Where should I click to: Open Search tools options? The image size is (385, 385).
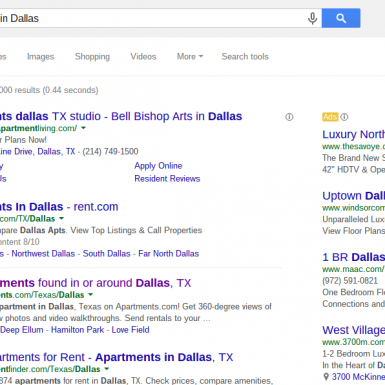(245, 57)
